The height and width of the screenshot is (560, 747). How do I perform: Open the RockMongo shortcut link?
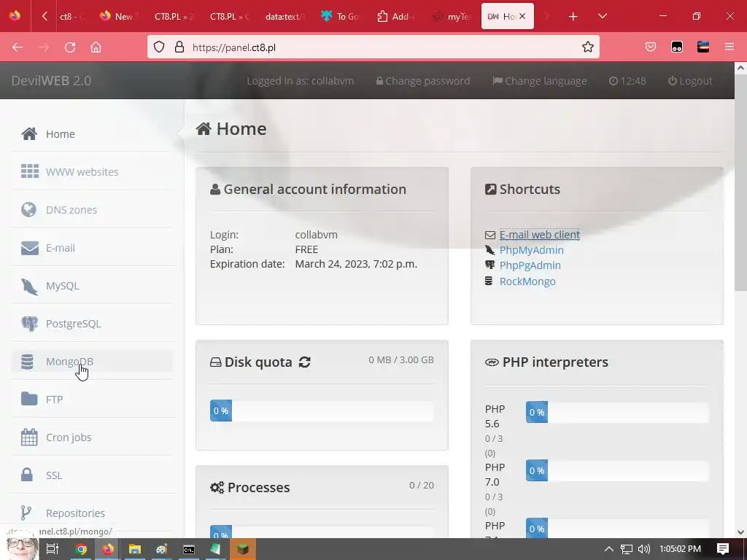point(527,281)
